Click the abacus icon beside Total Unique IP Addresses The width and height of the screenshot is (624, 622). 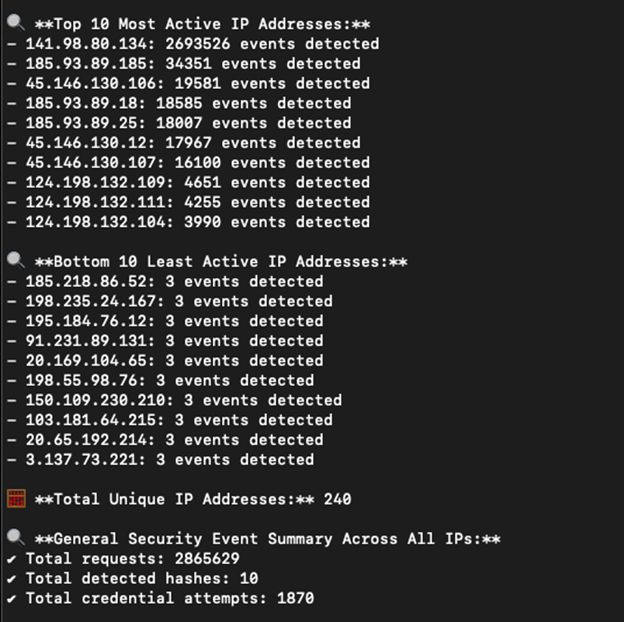(x=15, y=499)
